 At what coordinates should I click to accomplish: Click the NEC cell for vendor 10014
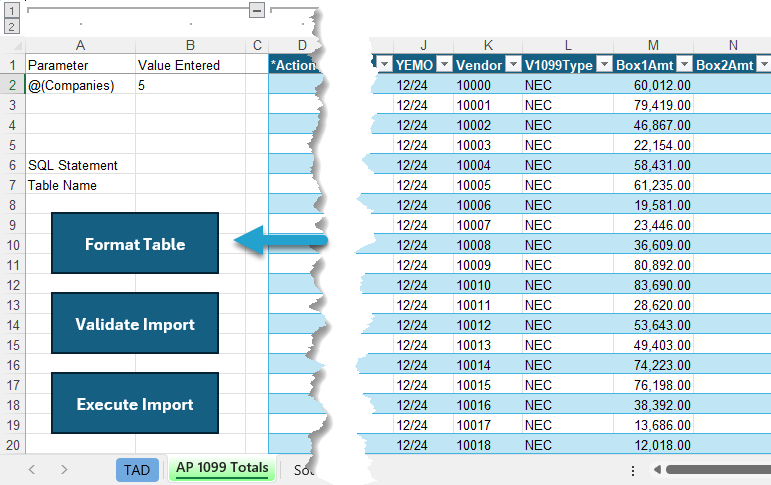click(568, 365)
